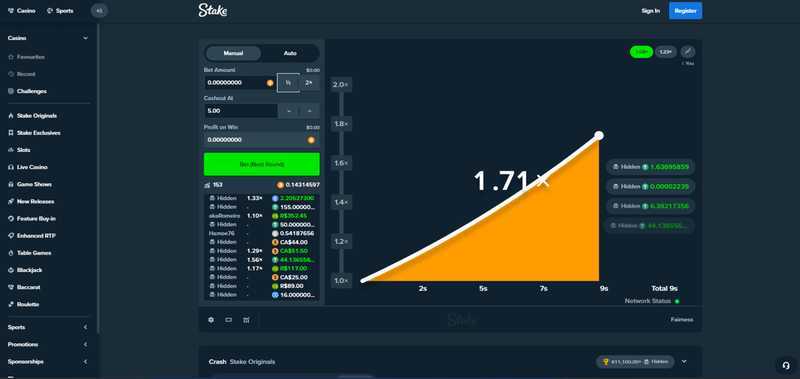This screenshot has height=379, width=800.
Task: Click the Register button
Action: click(685, 11)
